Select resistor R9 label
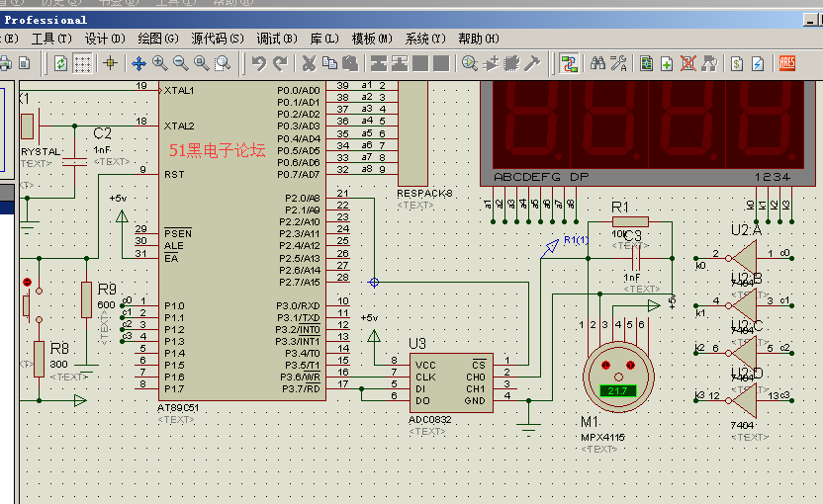823x504 pixels. pos(107,289)
